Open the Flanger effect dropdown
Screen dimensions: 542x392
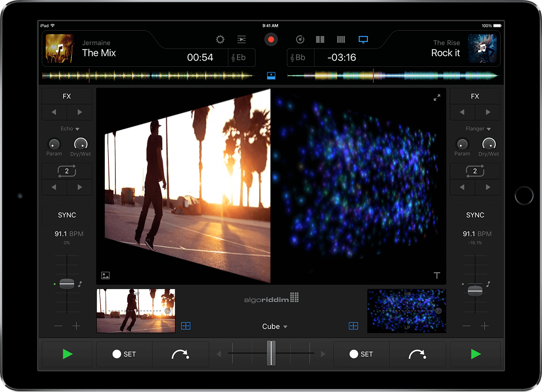pyautogui.click(x=477, y=128)
